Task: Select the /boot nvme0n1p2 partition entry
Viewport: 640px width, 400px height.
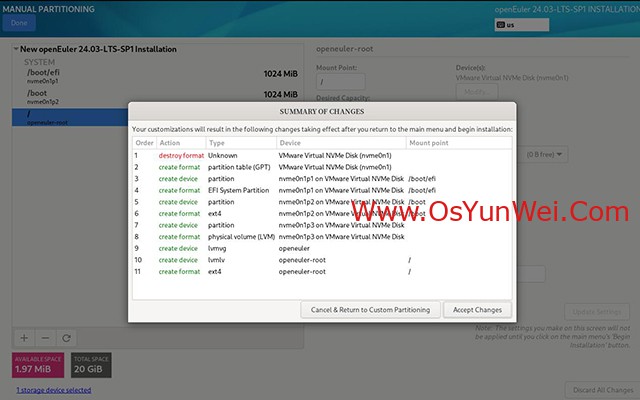Action: [x=158, y=97]
